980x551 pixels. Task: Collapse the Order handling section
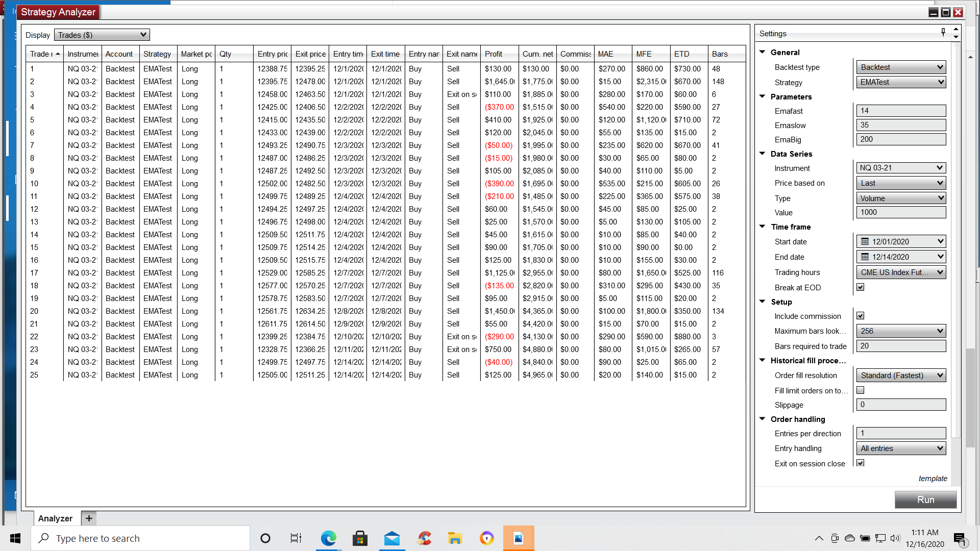pos(762,419)
